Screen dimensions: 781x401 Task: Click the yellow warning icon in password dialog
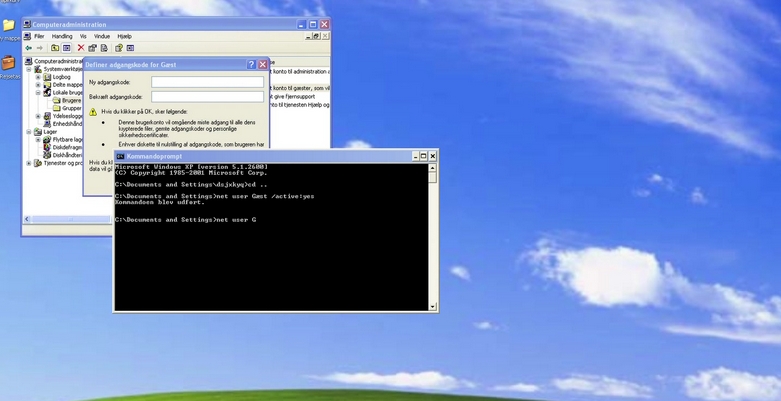93,112
